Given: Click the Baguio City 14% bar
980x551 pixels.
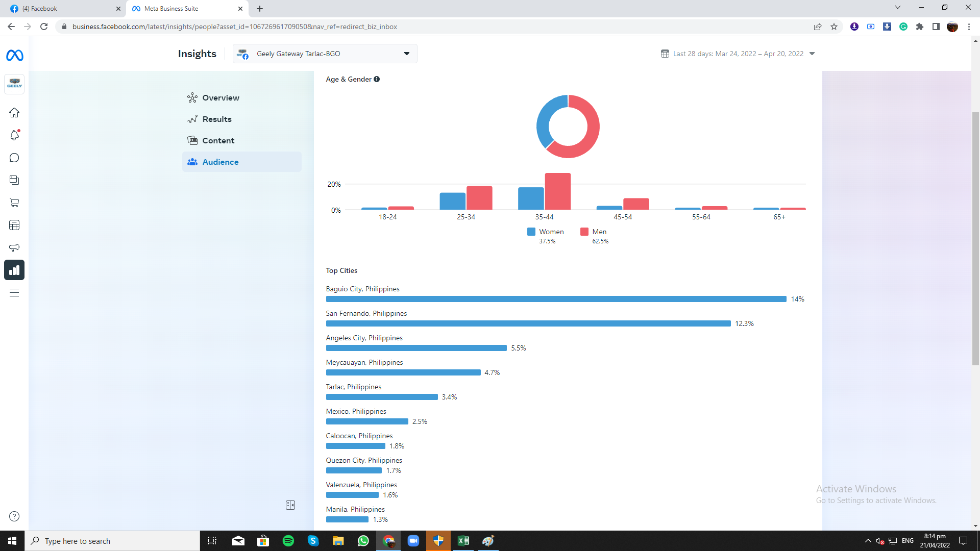Looking at the screenshot, I should [556, 299].
